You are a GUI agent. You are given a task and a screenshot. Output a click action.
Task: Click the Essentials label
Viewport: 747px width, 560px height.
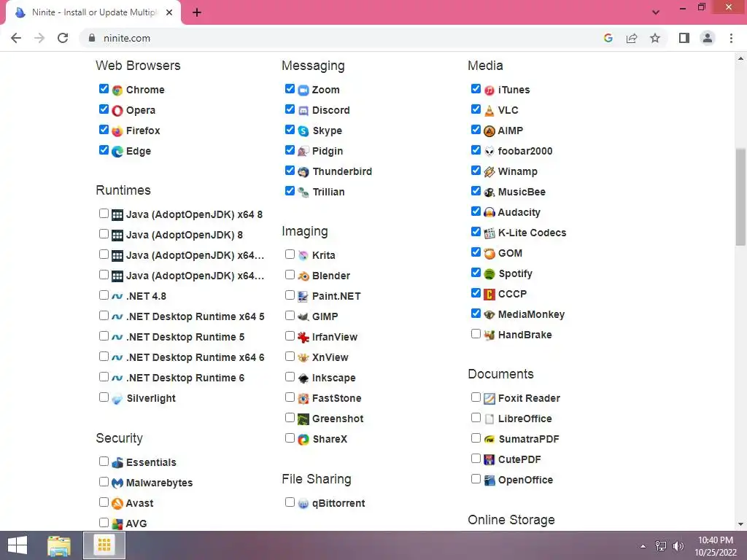151,462
